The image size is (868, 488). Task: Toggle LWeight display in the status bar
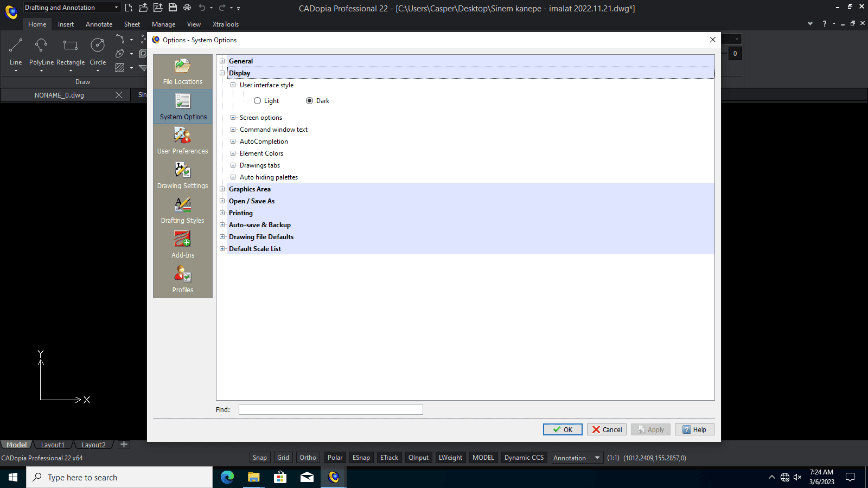(450, 458)
